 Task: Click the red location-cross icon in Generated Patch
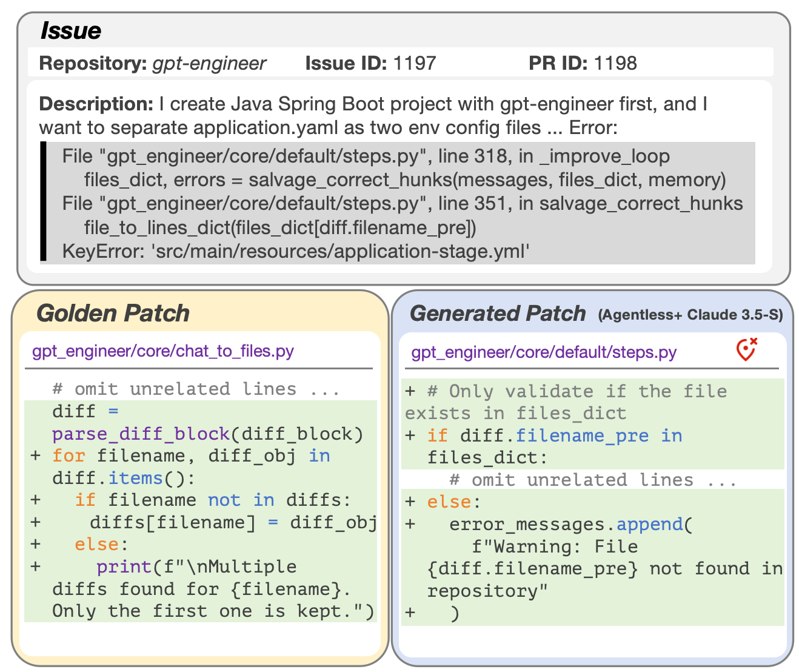pyautogui.click(x=747, y=349)
